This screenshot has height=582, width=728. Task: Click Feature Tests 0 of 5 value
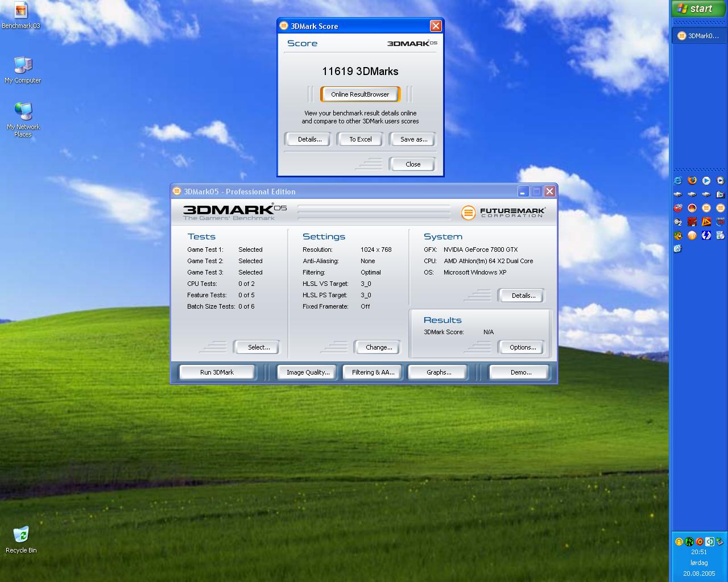pos(246,295)
